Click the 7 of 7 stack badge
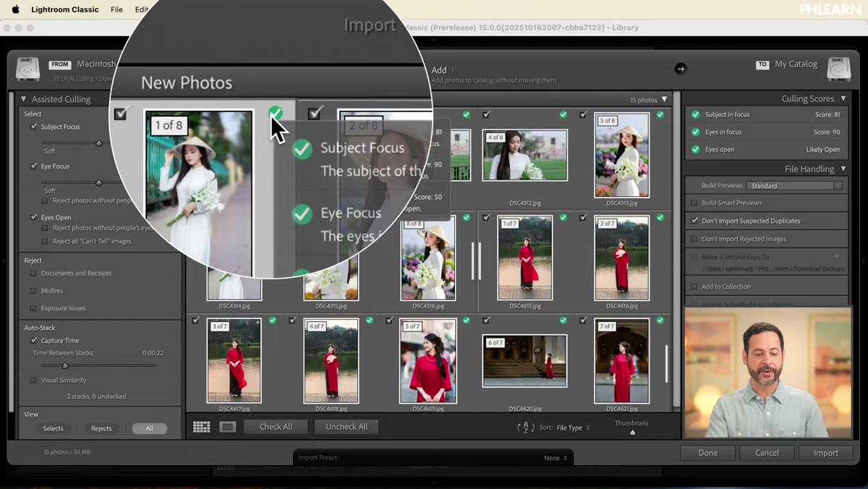The width and height of the screenshot is (868, 489). point(607,326)
